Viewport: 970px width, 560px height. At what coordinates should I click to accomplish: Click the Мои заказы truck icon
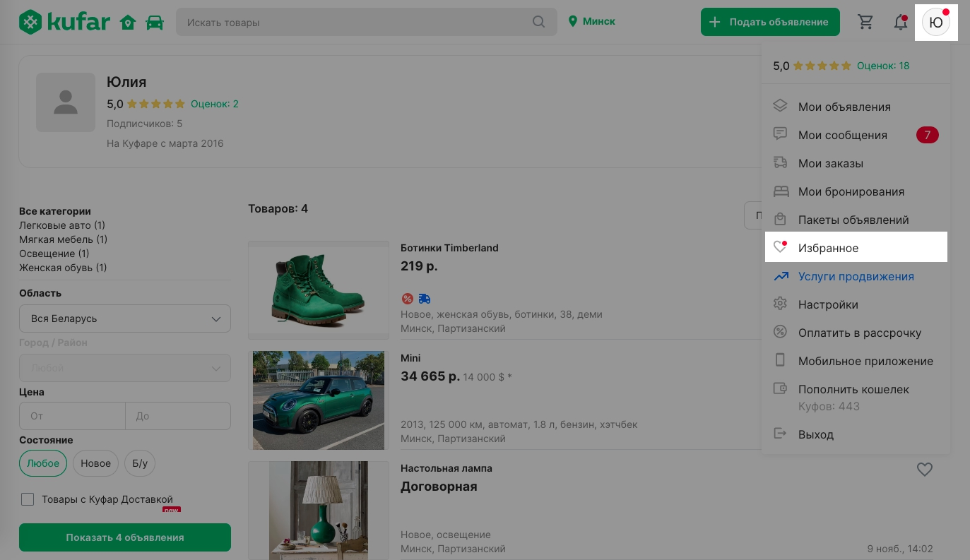tap(780, 162)
